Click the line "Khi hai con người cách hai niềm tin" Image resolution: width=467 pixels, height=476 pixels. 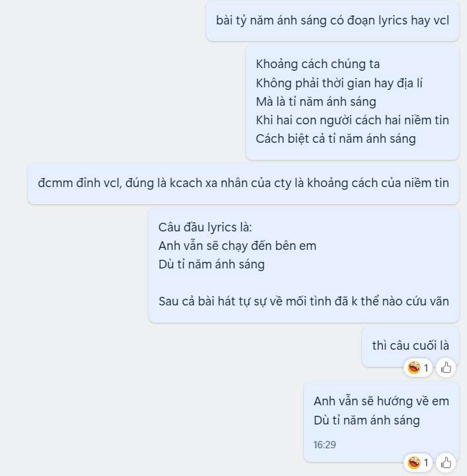(352, 120)
